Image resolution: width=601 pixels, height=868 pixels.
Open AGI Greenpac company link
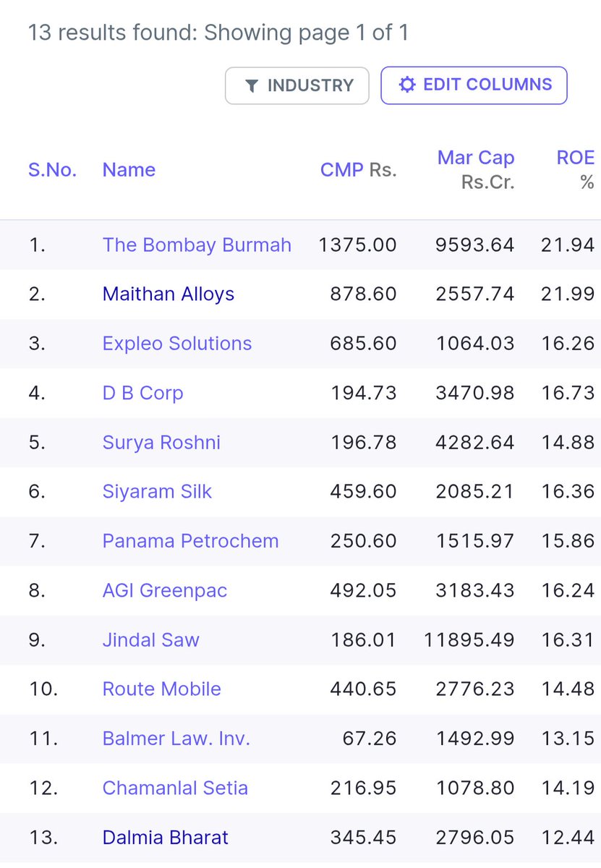pos(165,590)
